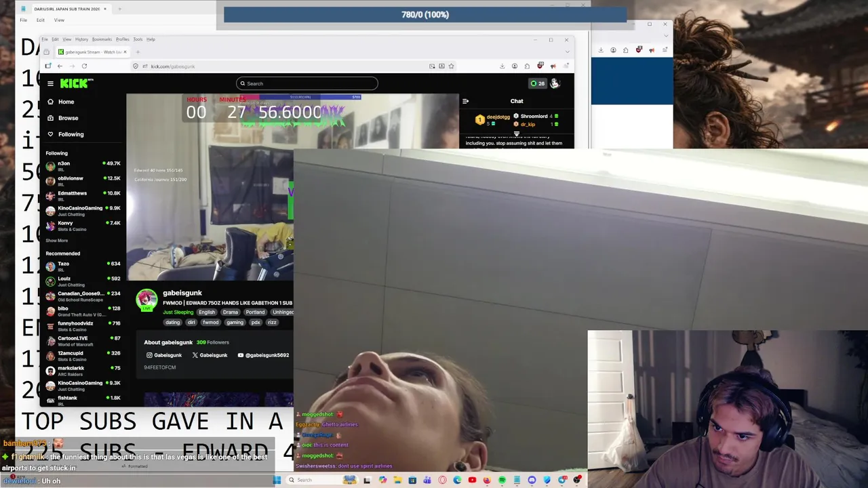
Task: Focus the Kick search box
Action: [307, 83]
